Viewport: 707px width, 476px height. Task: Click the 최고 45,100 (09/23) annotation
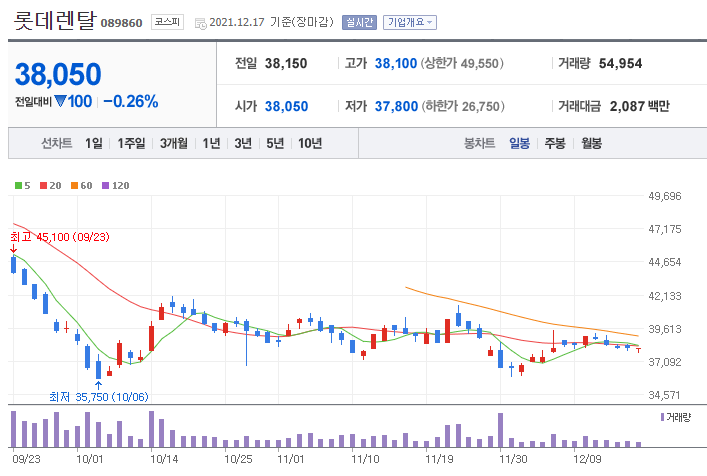[x=60, y=237]
